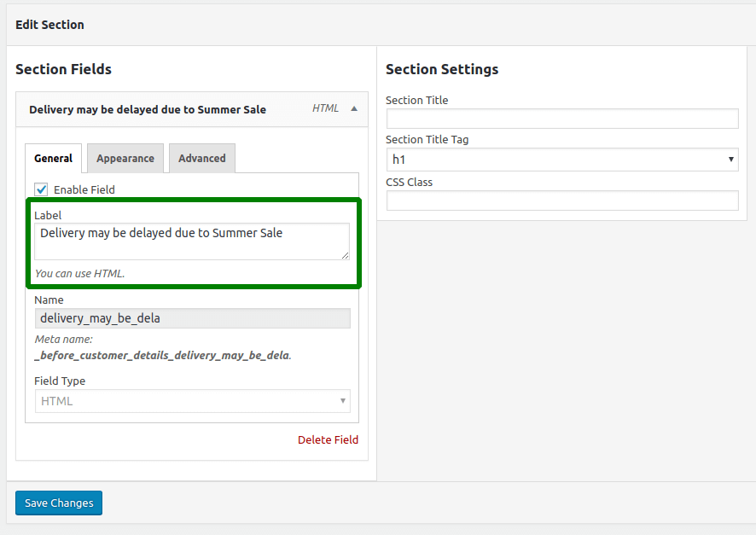Uncheck the Enable Field checkbox
The image size is (756, 535).
point(41,189)
